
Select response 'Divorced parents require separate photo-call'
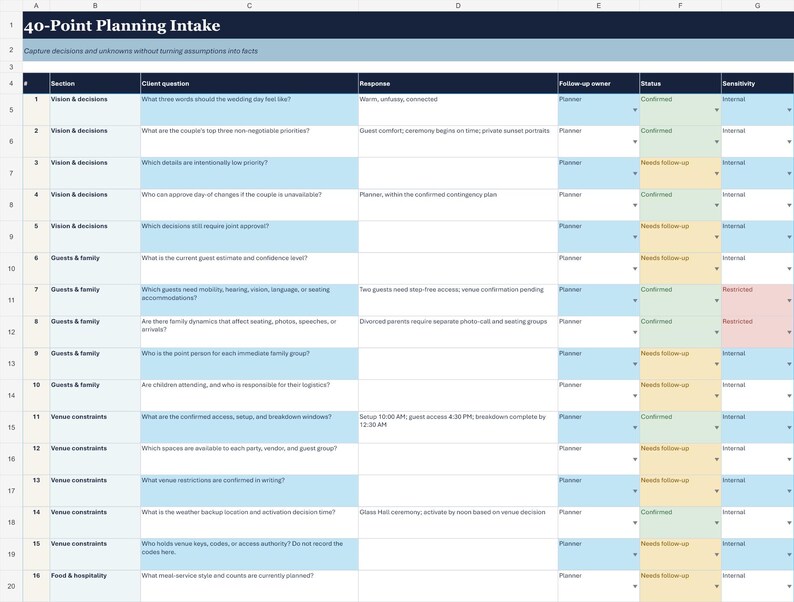(458, 332)
